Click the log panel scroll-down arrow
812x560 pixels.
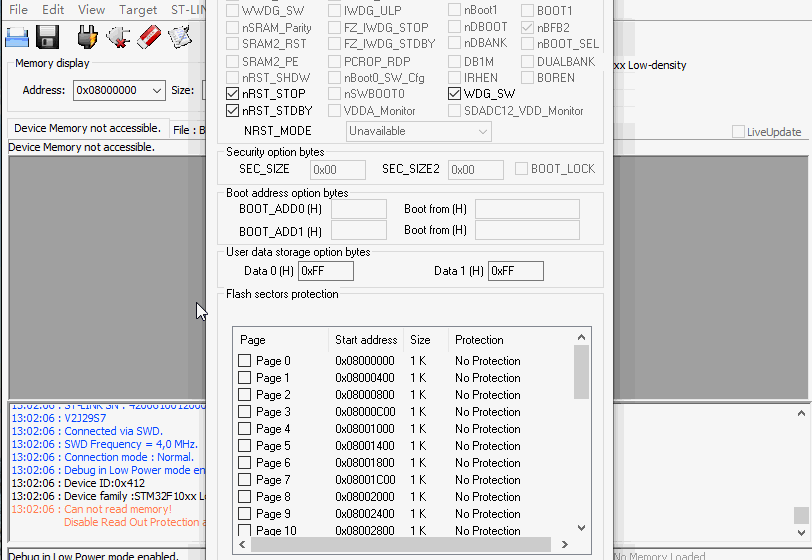801,533
